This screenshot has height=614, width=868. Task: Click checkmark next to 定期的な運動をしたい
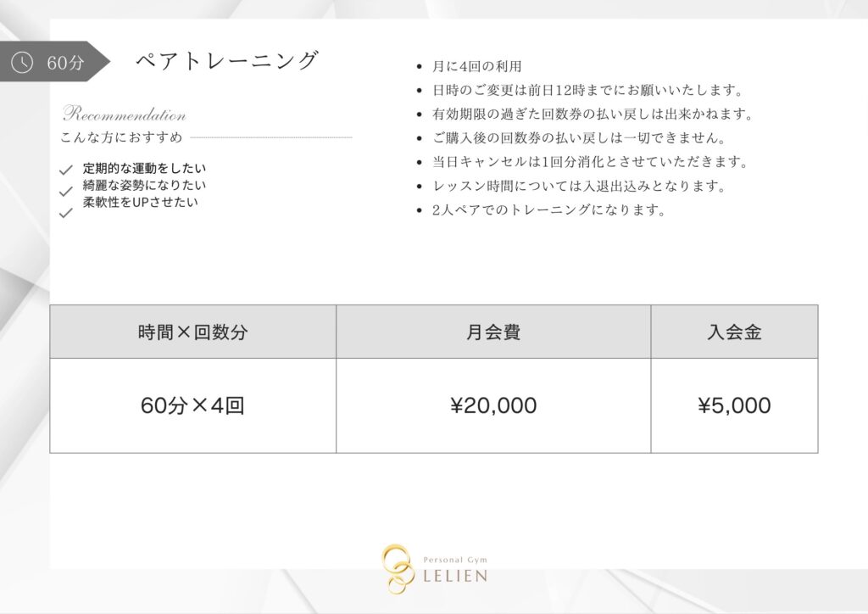click(x=66, y=170)
